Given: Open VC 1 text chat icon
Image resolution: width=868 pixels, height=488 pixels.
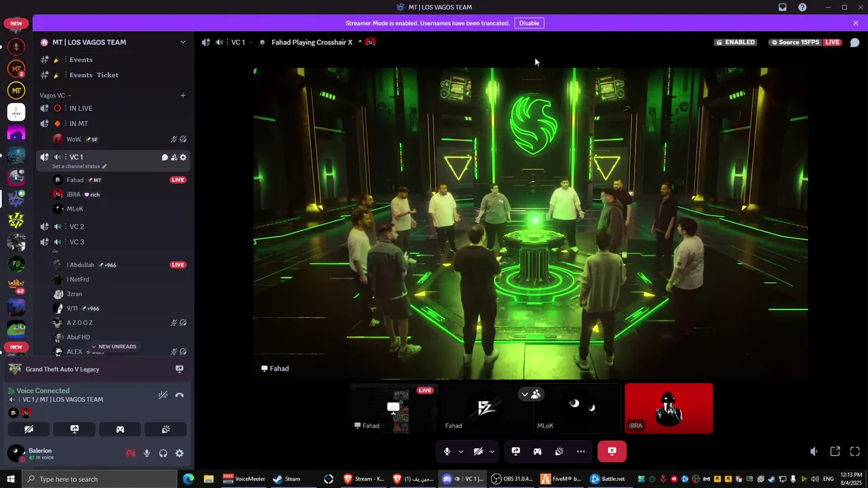Looking at the screenshot, I should coord(165,157).
